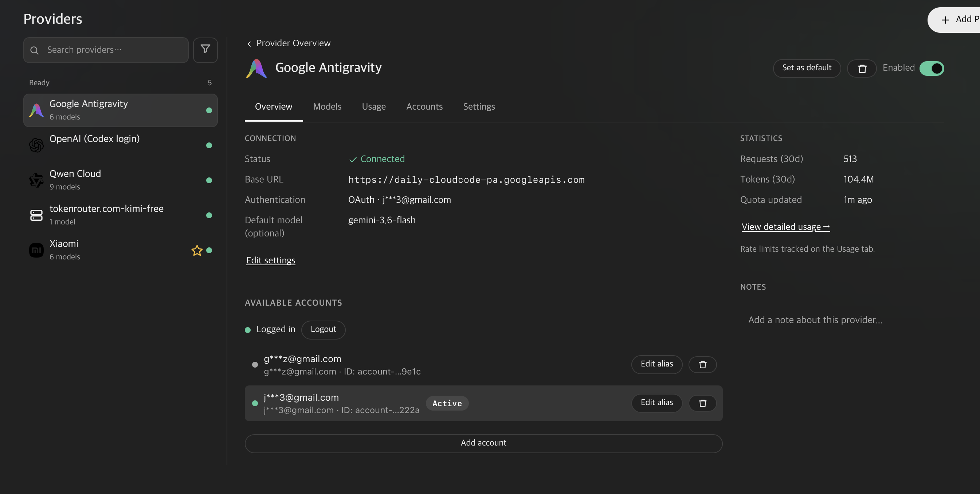Viewport: 980px width, 494px height.
Task: Click the back chevron beside Provider Overview
Action: (249, 44)
